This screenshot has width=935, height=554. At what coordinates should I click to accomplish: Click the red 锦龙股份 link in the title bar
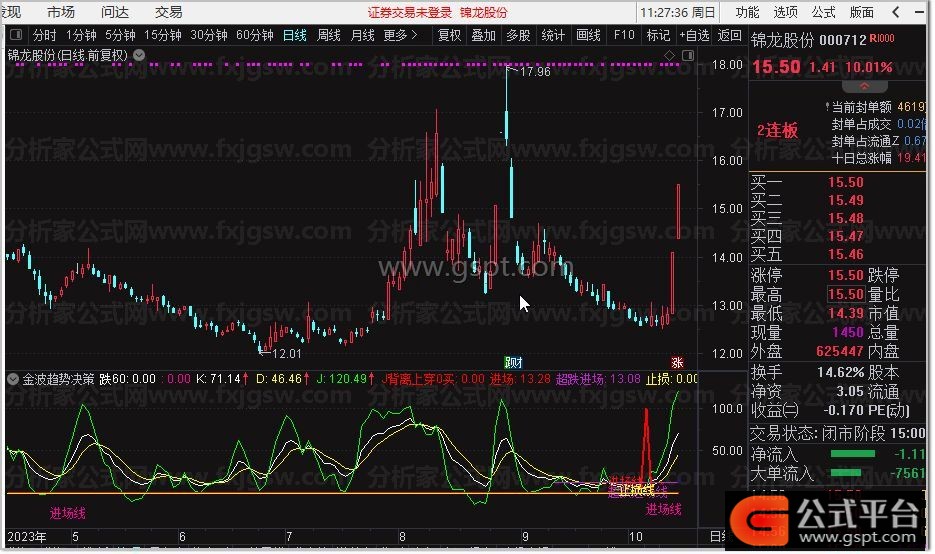(484, 13)
